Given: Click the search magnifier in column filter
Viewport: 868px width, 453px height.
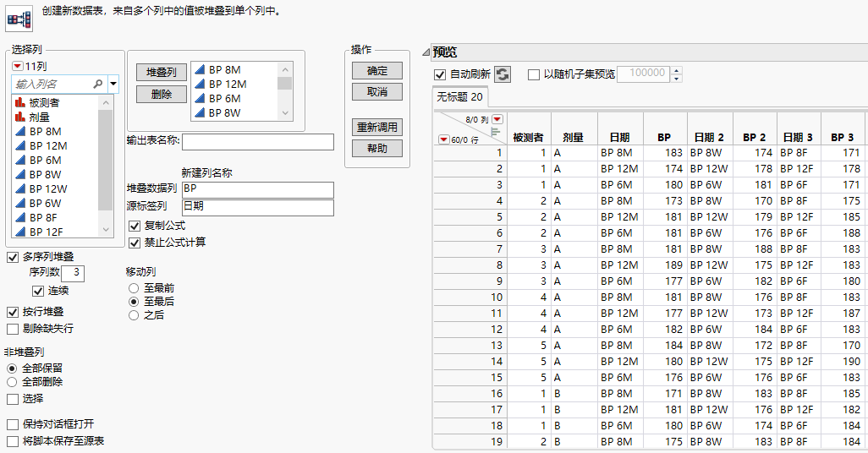Looking at the screenshot, I should pyautogui.click(x=98, y=84).
